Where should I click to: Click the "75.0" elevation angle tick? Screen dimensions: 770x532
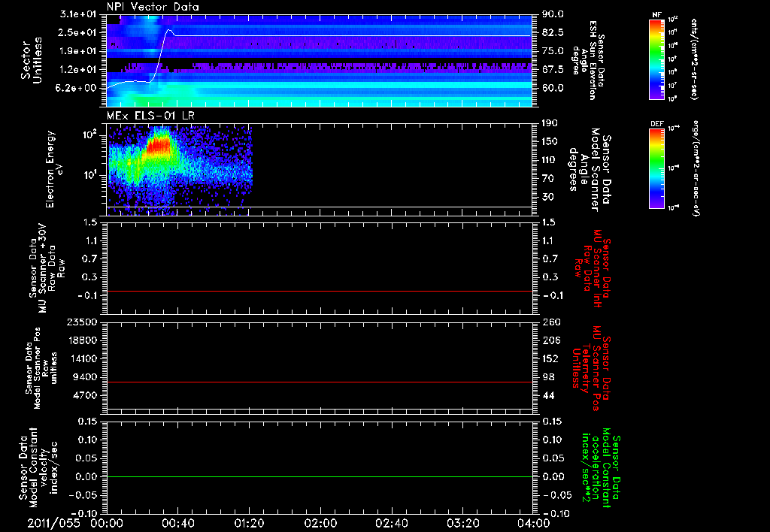(x=553, y=51)
